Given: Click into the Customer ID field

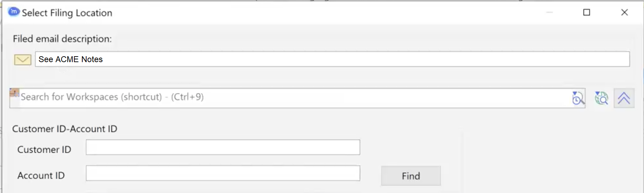Looking at the screenshot, I should tap(223, 148).
